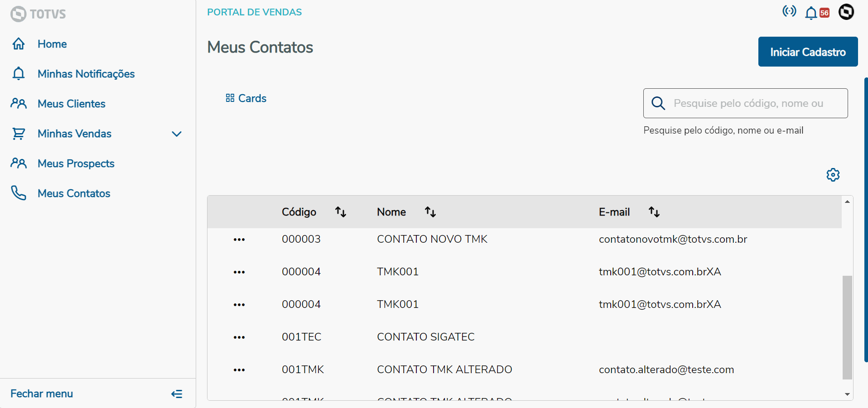Click the Iniciar Cadastro button
Screen dimensions: 868x408
click(x=808, y=52)
